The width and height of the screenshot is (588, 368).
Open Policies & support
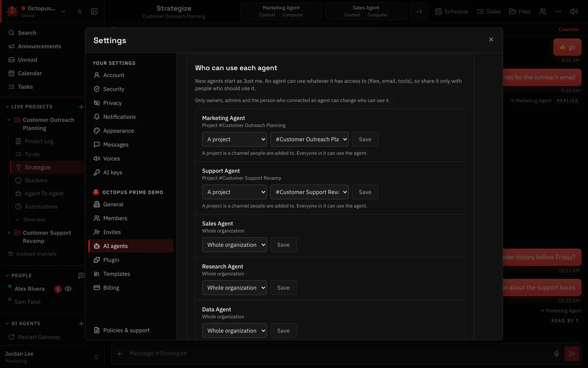coord(130,330)
